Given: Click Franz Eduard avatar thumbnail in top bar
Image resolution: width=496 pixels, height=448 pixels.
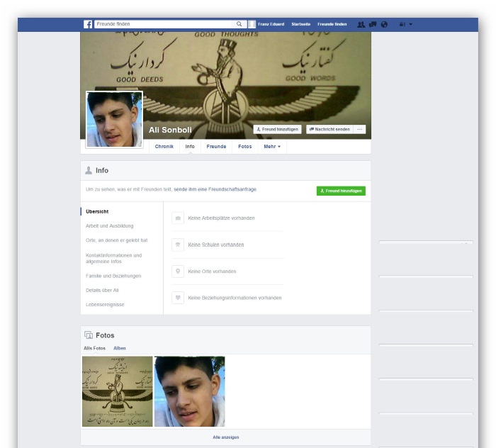Looking at the screenshot, I should pyautogui.click(x=252, y=24).
